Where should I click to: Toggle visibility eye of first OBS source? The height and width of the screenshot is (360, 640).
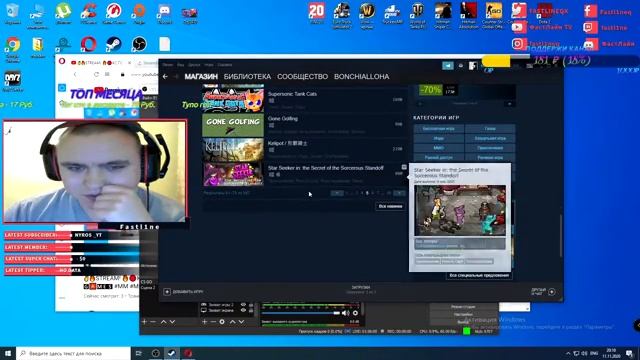click(243, 305)
